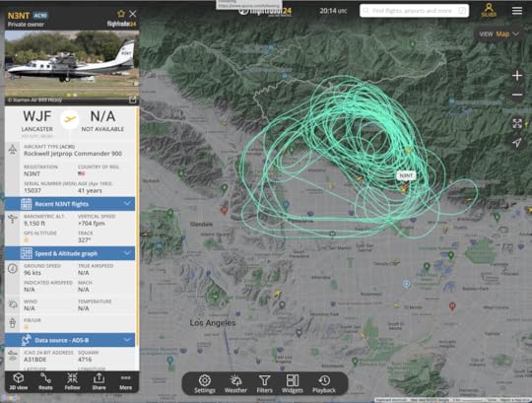The height and width of the screenshot is (403, 532).
Task: Open the 3D view of the flight
Action: 19,381
